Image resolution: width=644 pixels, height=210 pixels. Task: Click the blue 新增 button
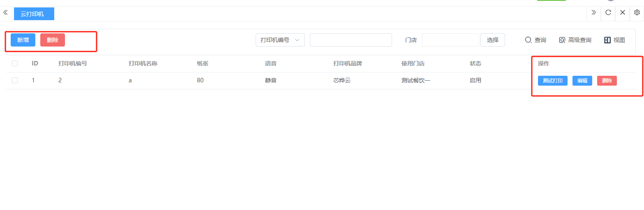23,40
